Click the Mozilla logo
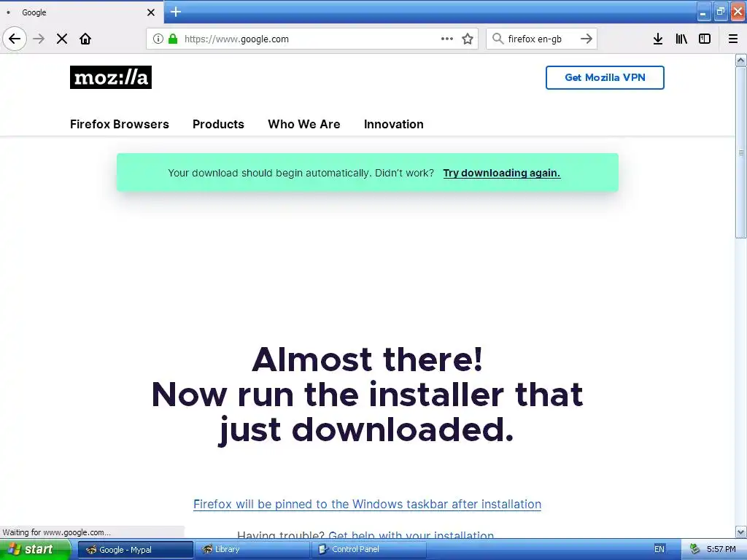The width and height of the screenshot is (747, 560). tap(111, 77)
